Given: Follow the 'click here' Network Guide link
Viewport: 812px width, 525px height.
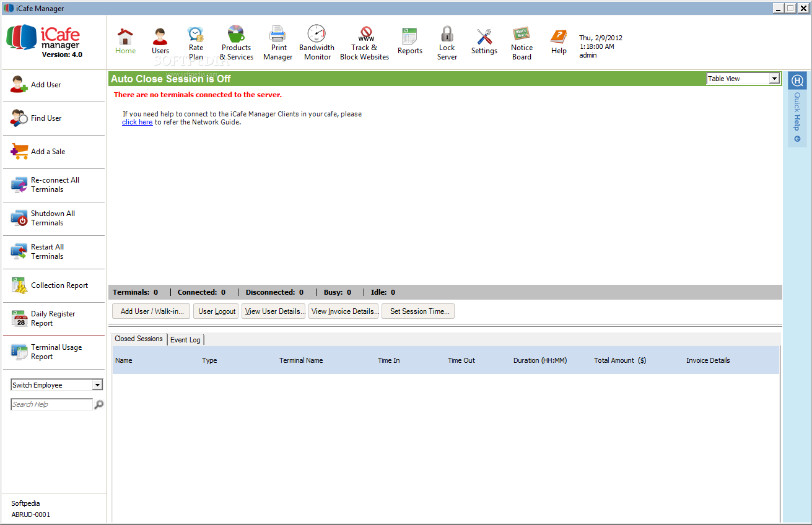Looking at the screenshot, I should pos(137,122).
